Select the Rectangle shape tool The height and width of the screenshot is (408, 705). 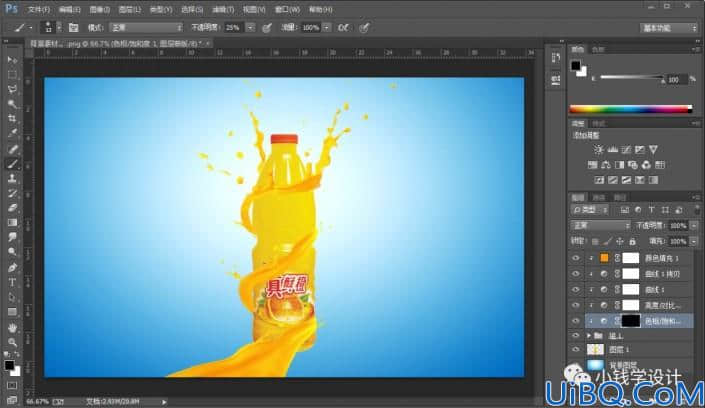pyautogui.click(x=12, y=312)
